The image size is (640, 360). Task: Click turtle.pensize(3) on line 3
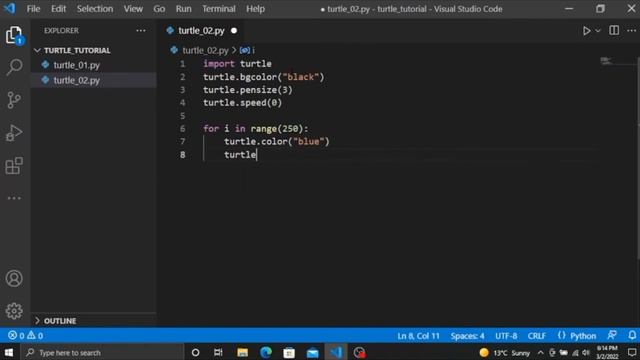pos(248,90)
